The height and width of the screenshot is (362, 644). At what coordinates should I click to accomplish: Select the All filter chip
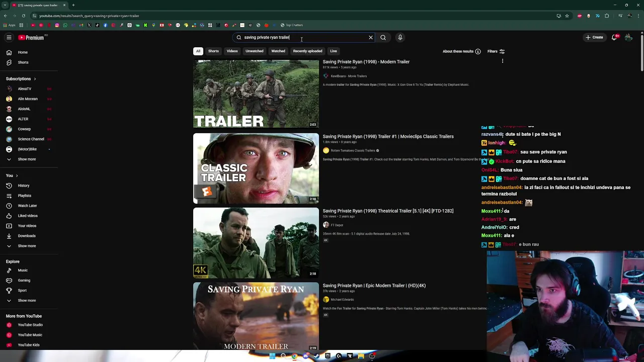click(198, 51)
